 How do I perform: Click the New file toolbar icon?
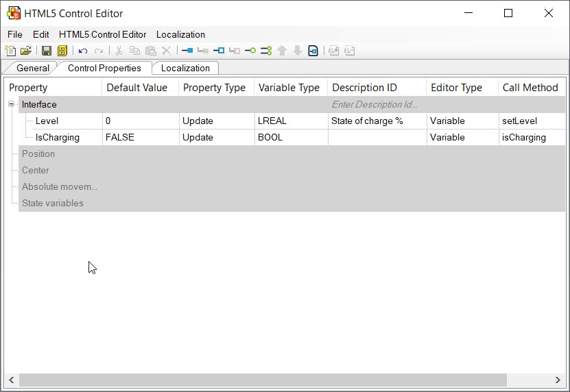(10, 51)
